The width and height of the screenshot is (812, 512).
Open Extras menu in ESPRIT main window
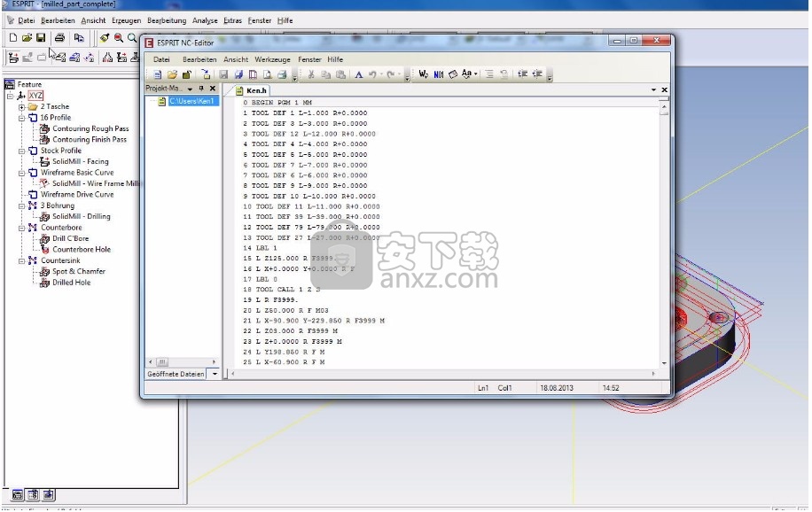[232, 20]
